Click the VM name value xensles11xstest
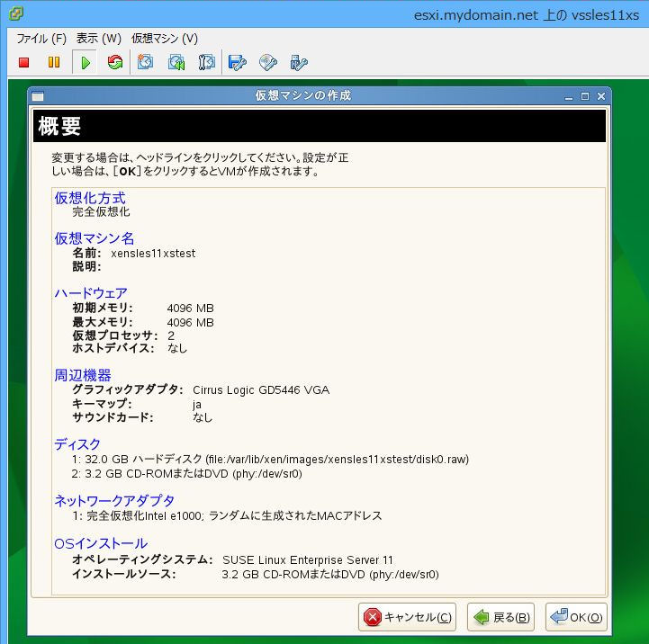 153,253
